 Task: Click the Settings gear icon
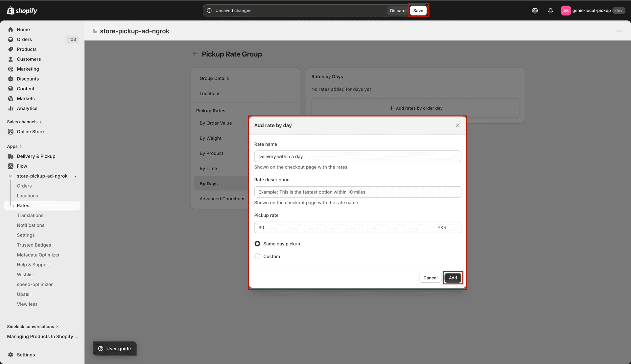tap(11, 355)
